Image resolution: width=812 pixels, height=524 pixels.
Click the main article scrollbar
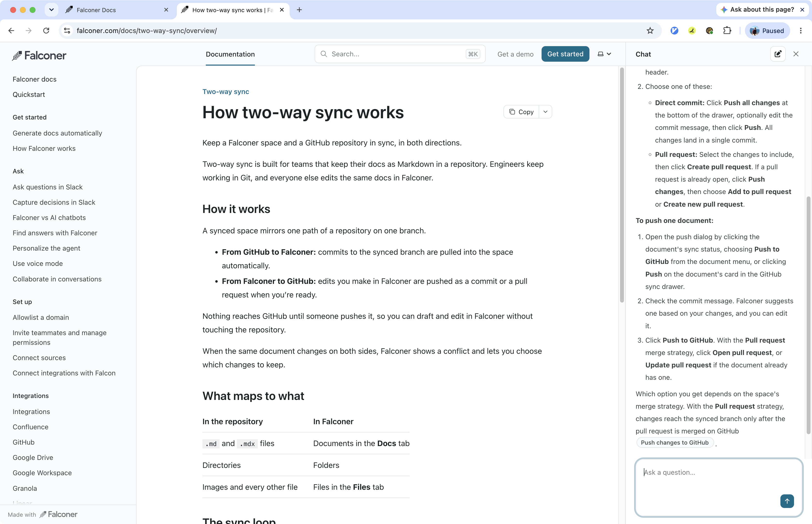pyautogui.click(x=622, y=186)
